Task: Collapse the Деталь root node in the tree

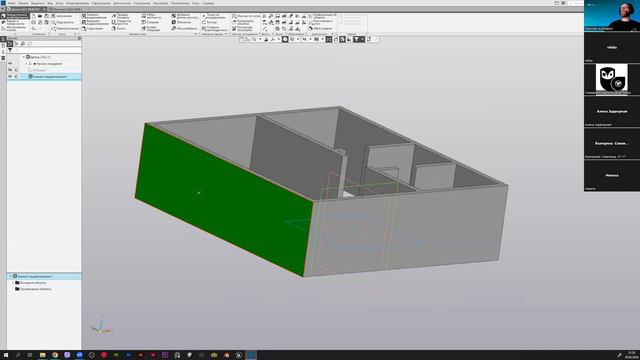Action: tap(24, 57)
